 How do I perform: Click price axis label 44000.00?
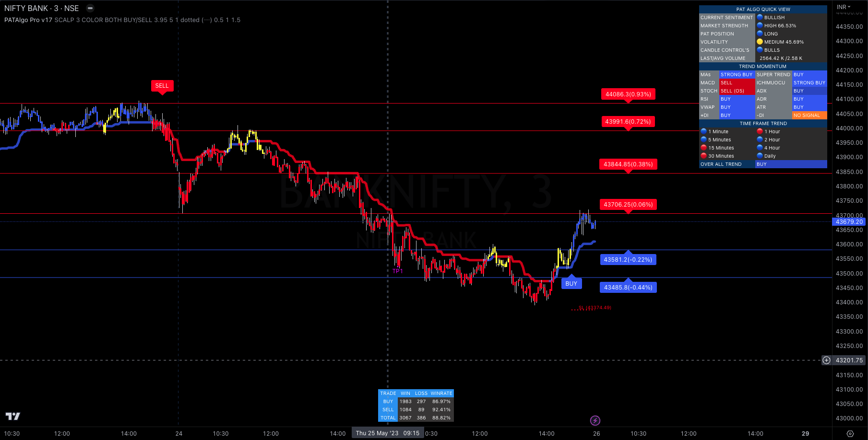coord(849,128)
